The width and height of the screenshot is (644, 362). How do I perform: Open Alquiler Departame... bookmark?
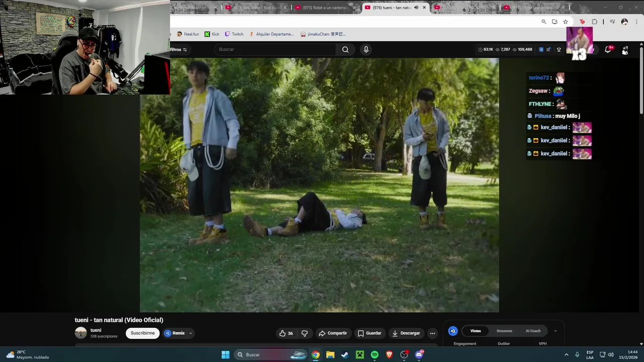[271, 34]
